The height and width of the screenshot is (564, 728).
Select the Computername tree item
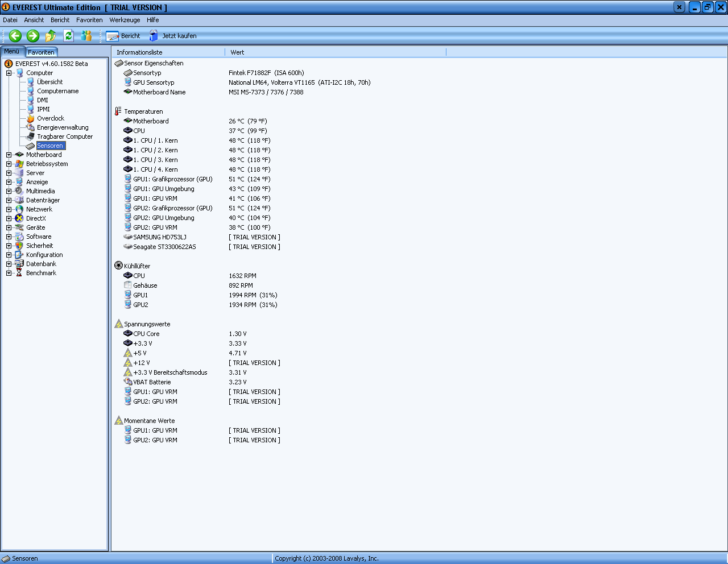(x=58, y=91)
